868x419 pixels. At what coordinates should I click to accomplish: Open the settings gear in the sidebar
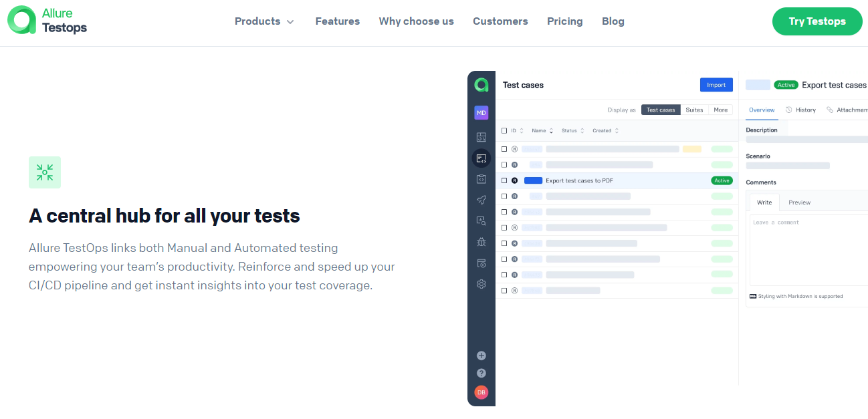tap(481, 284)
